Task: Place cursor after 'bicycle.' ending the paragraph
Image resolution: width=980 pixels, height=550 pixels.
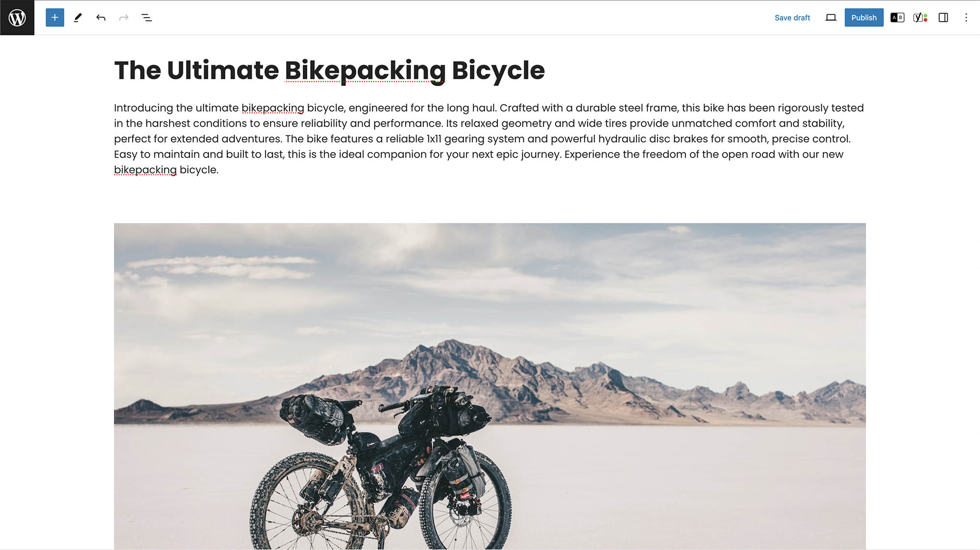Action: [219, 170]
